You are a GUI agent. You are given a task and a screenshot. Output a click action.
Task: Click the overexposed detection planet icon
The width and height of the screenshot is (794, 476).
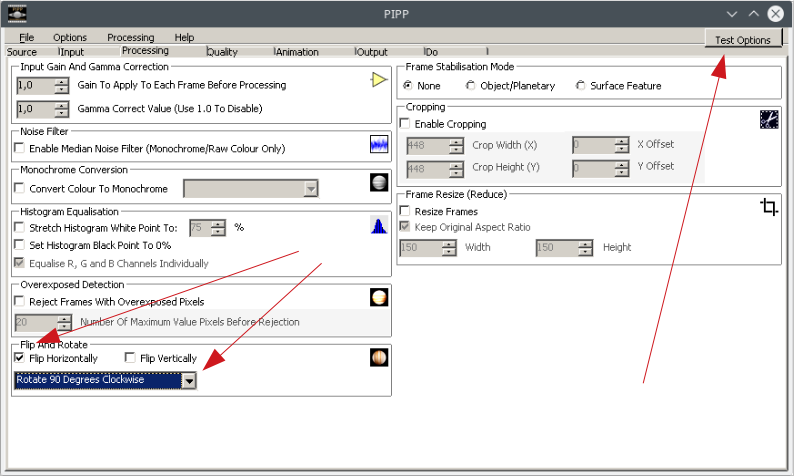point(378,297)
